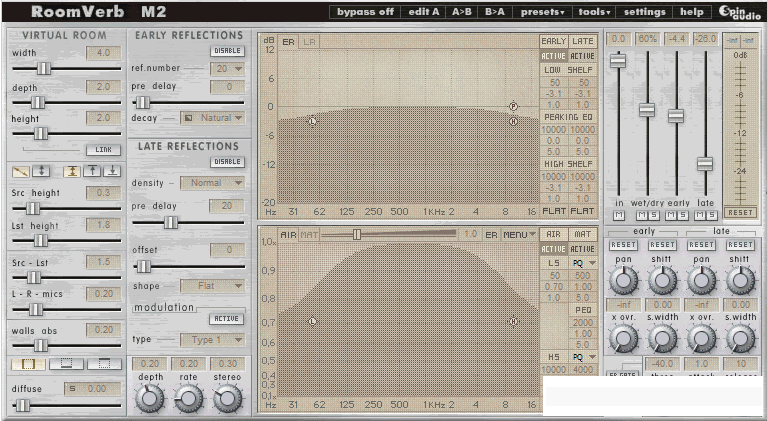Select the down-arrow to floor icon
Viewport: 768px width, 421px height.
pyautogui.click(x=112, y=171)
